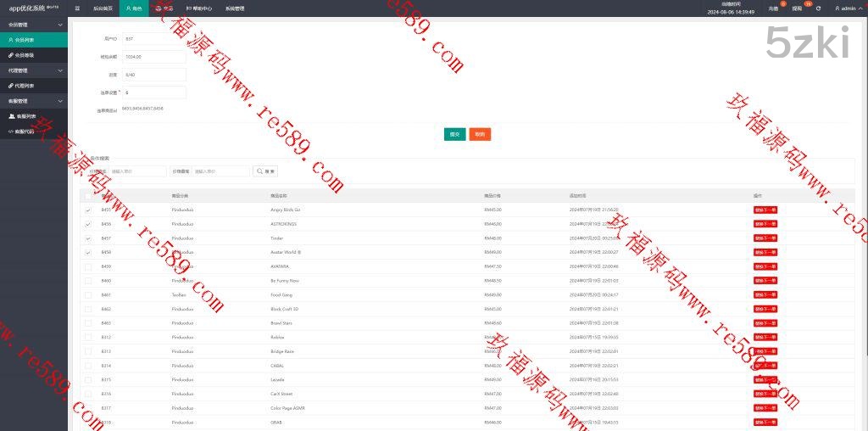The width and height of the screenshot is (868, 431).
Task: Collapse the 会员管理 sidebar group
Action: pyautogui.click(x=34, y=25)
